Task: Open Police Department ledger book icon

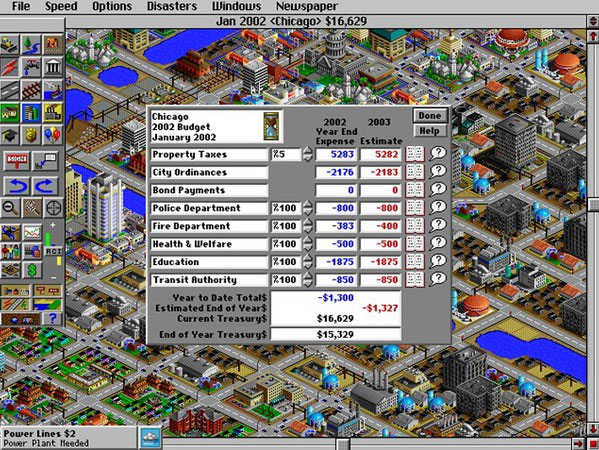Action: 415,208
